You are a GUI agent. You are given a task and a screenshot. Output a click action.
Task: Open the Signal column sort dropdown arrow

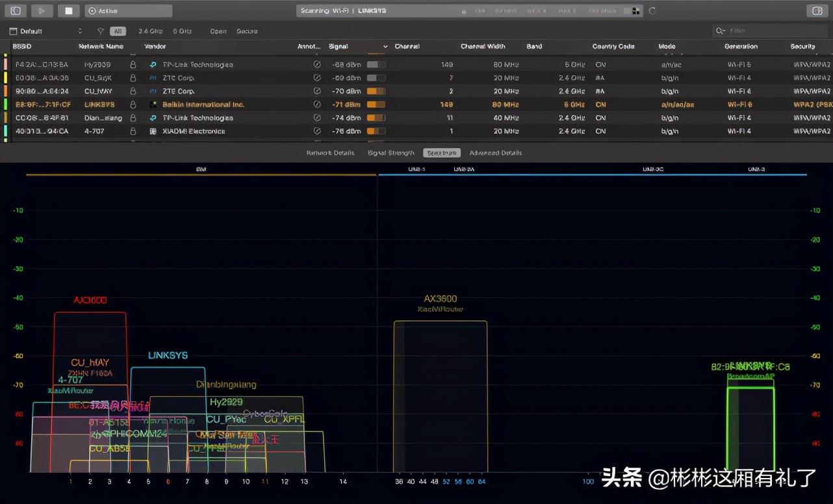(x=386, y=46)
